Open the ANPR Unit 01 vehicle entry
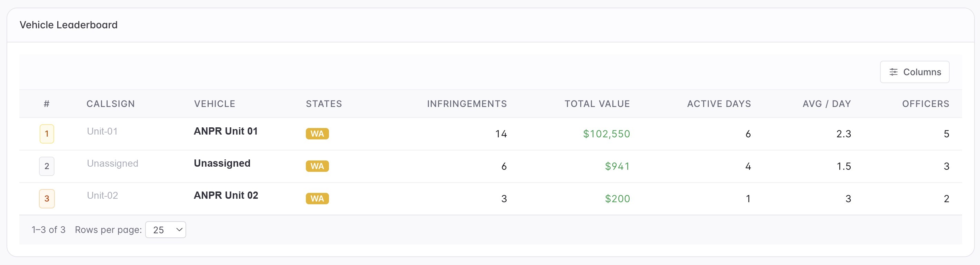The height and width of the screenshot is (265, 980). click(226, 131)
